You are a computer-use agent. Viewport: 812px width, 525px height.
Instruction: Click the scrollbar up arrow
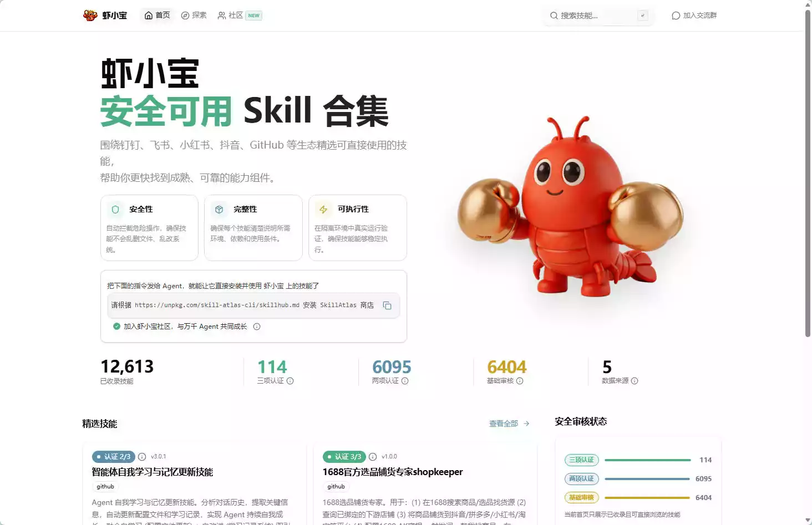pos(808,4)
